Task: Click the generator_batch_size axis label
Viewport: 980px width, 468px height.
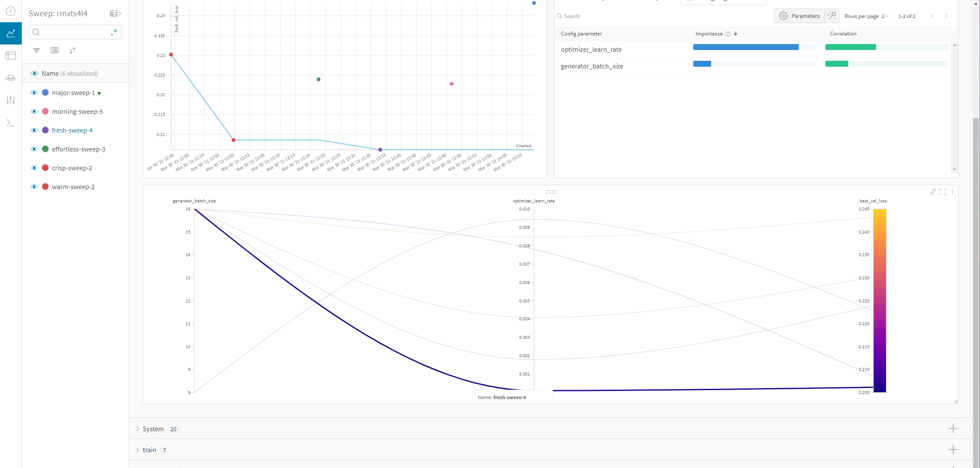Action: click(x=194, y=201)
